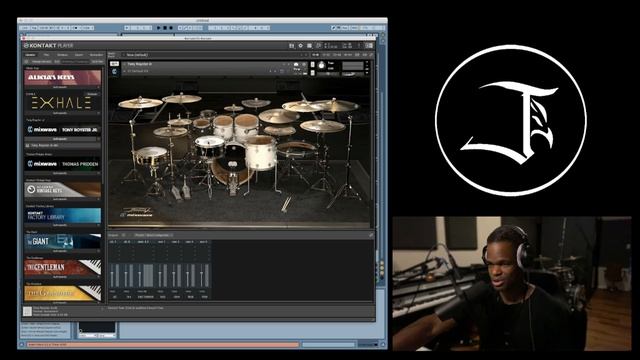The width and height of the screenshot is (640, 360).
Task: Click the camera snapshot icon in instrument header
Action: pyautogui.click(x=296, y=64)
